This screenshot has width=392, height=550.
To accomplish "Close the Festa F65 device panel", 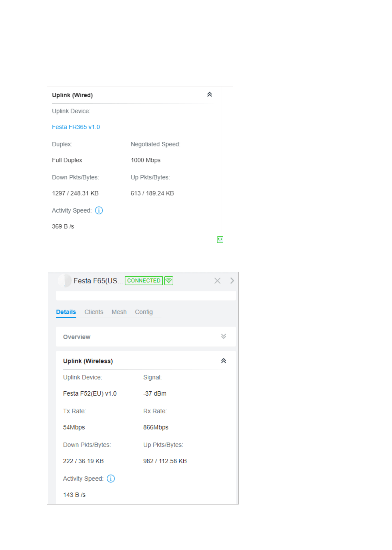I will coord(217,281).
